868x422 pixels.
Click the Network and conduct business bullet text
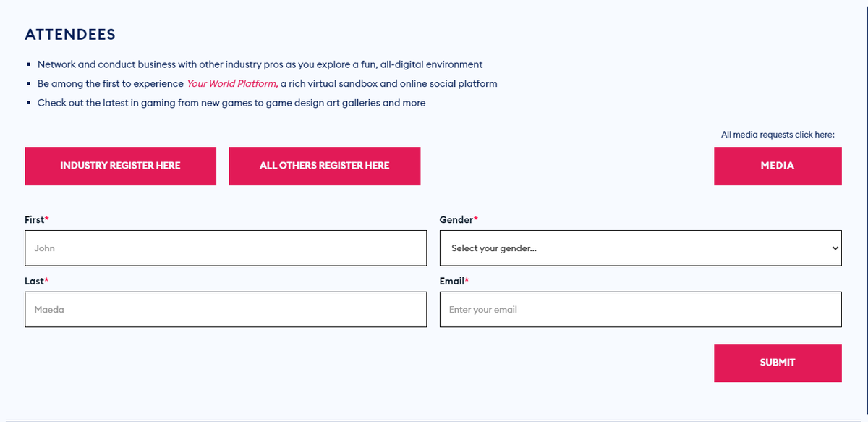[260, 64]
